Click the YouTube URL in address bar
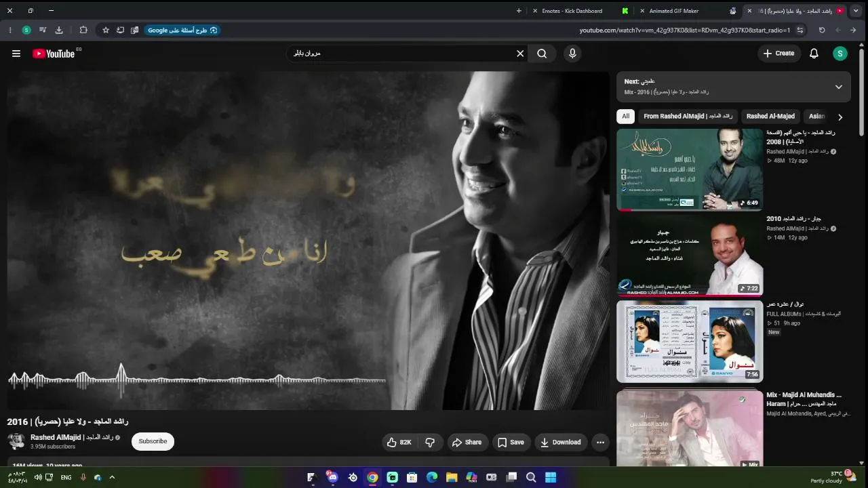The image size is (868, 488). (x=685, y=30)
